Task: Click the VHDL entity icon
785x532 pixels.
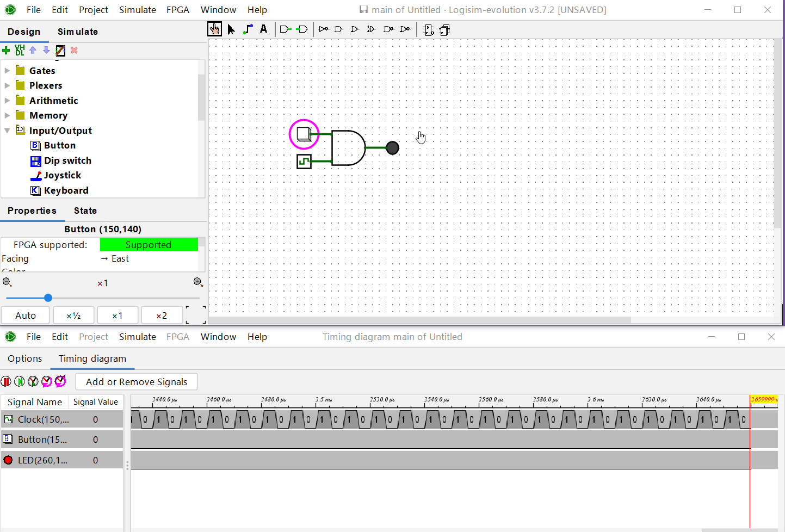Action: tap(20, 51)
